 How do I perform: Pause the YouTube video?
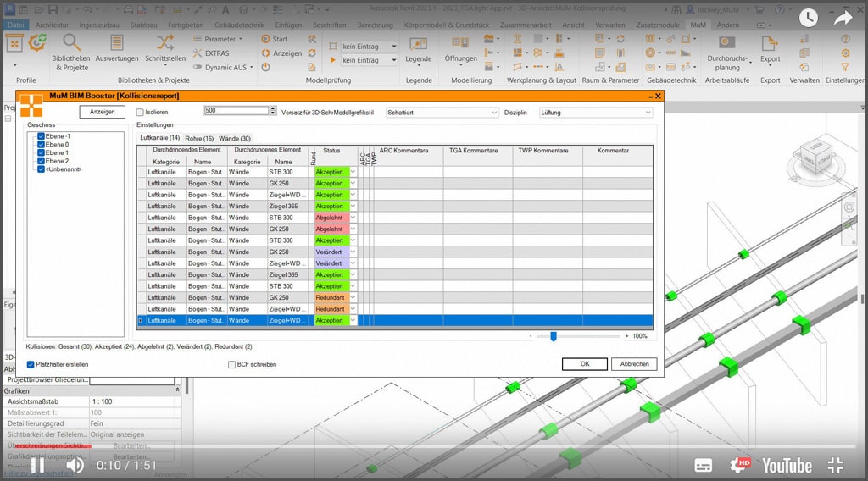(37, 465)
